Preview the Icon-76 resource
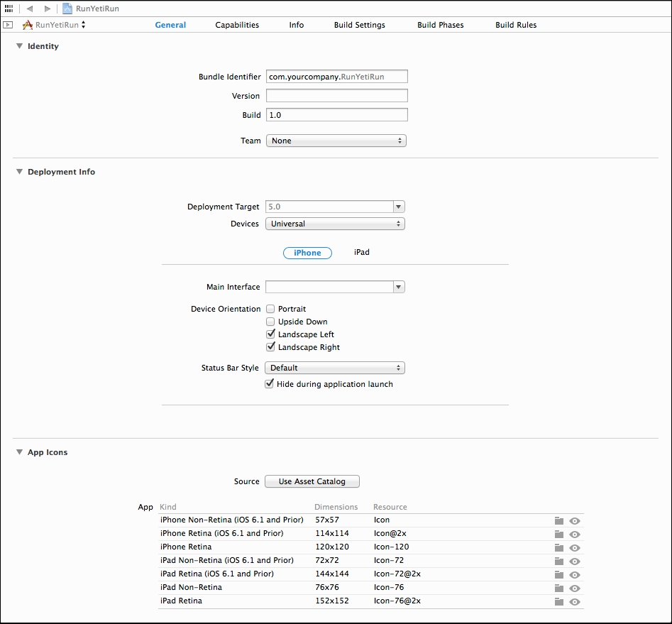This screenshot has width=672, height=624. 575,589
